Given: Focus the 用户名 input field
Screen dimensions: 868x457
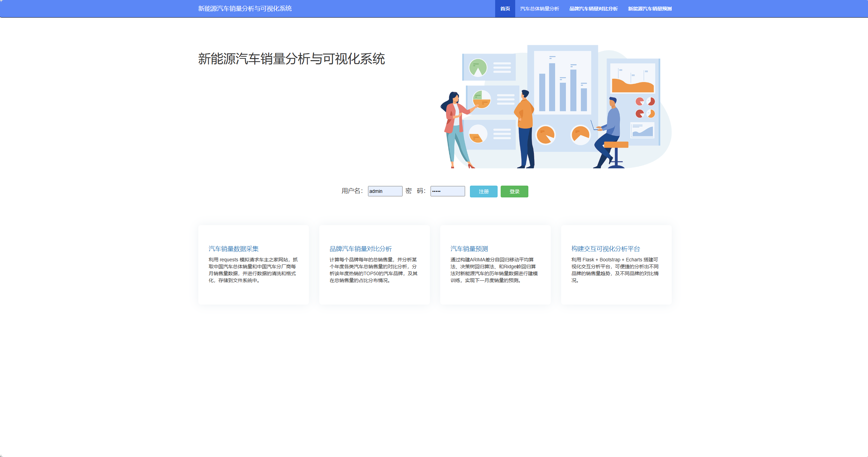Looking at the screenshot, I should point(385,191).
